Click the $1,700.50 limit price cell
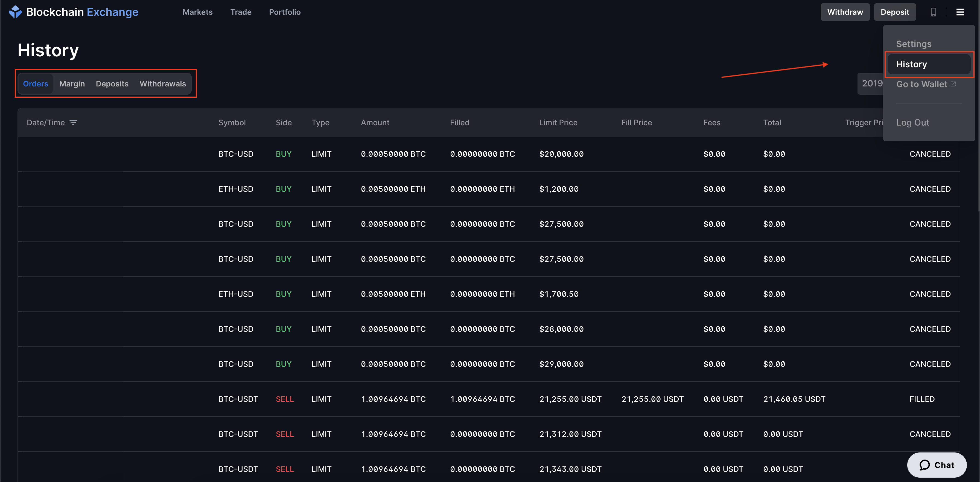The height and width of the screenshot is (482, 980). pyautogui.click(x=559, y=294)
